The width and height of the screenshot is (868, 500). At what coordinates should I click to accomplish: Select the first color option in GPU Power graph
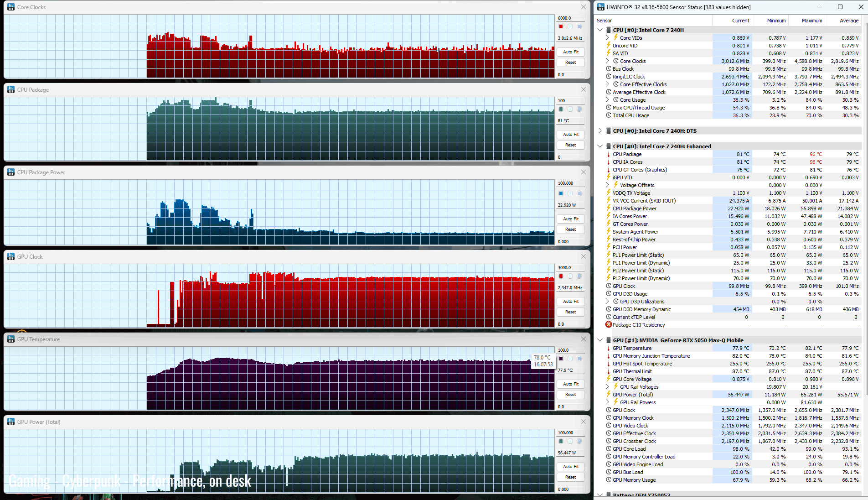(x=561, y=441)
